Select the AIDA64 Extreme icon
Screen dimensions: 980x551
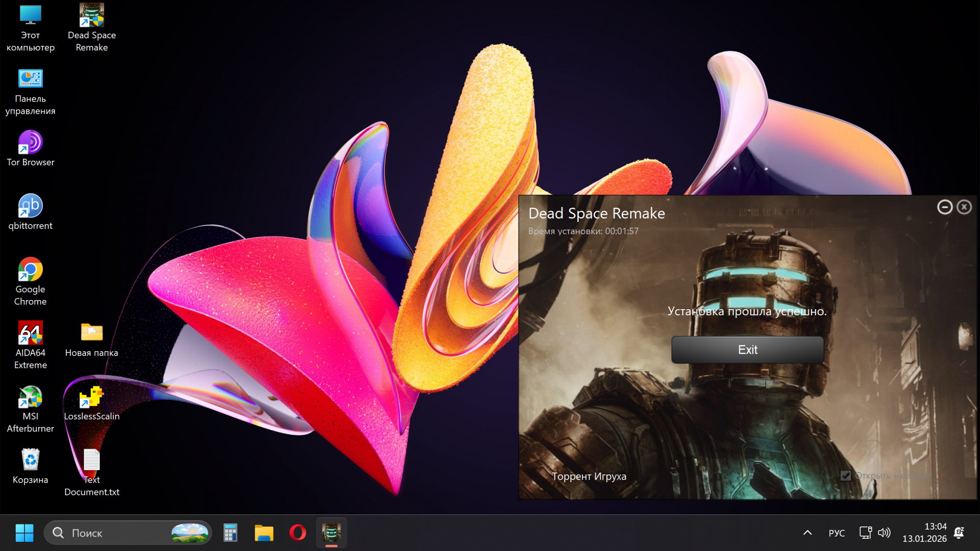[30, 333]
